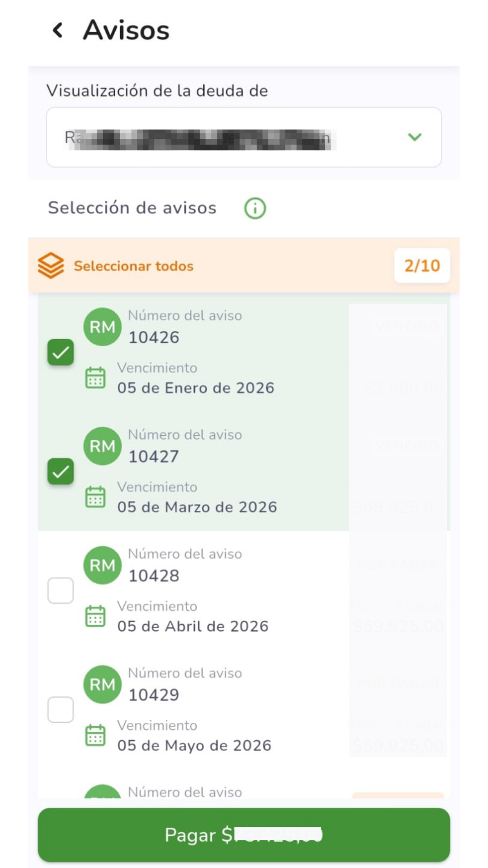Click the calendar icon for 05 de Abril

(95, 616)
